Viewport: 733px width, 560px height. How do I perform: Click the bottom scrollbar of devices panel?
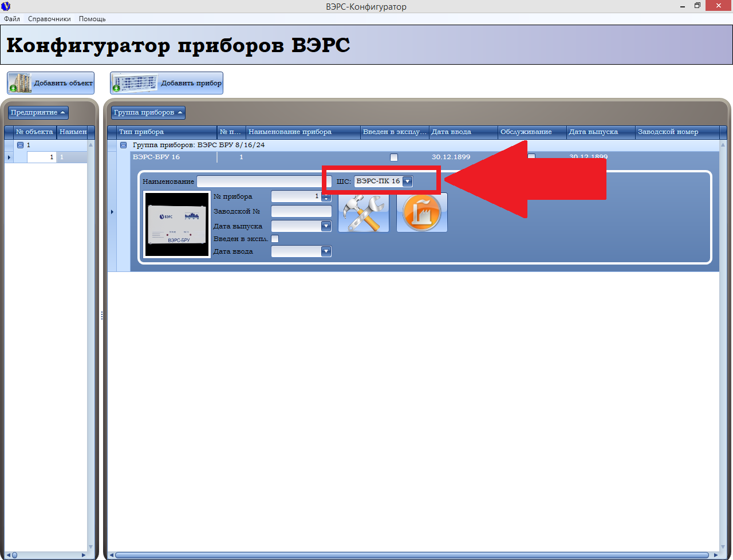click(x=413, y=555)
